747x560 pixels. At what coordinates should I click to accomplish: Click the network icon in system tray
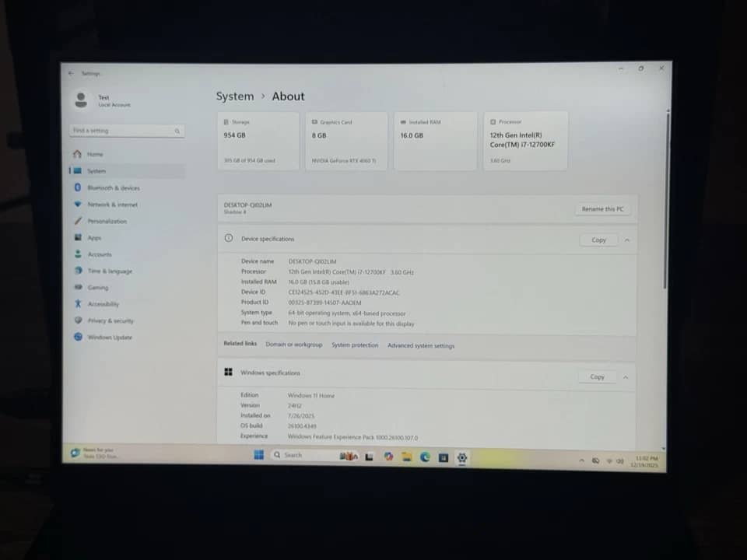pyautogui.click(x=608, y=461)
